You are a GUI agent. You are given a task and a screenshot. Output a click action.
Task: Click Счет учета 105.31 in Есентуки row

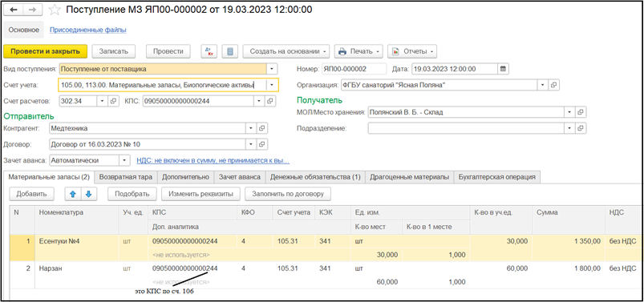coord(294,241)
